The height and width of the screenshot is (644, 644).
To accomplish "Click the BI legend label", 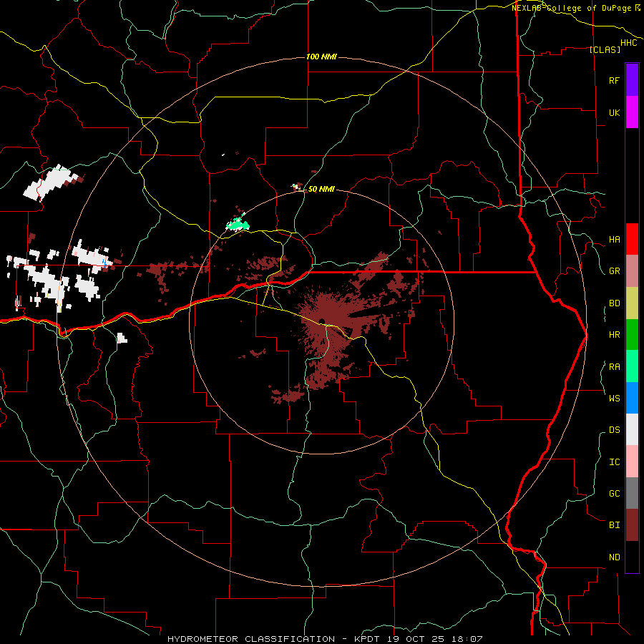I will pos(614,525).
